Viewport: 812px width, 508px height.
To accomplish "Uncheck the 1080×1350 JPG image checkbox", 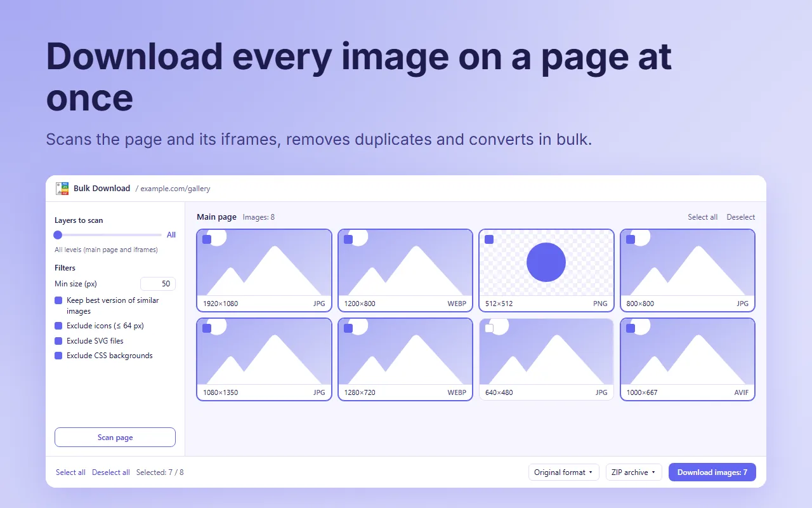I will tap(207, 328).
